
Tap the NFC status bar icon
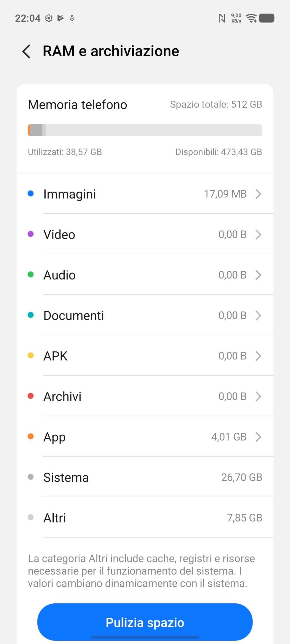click(222, 18)
